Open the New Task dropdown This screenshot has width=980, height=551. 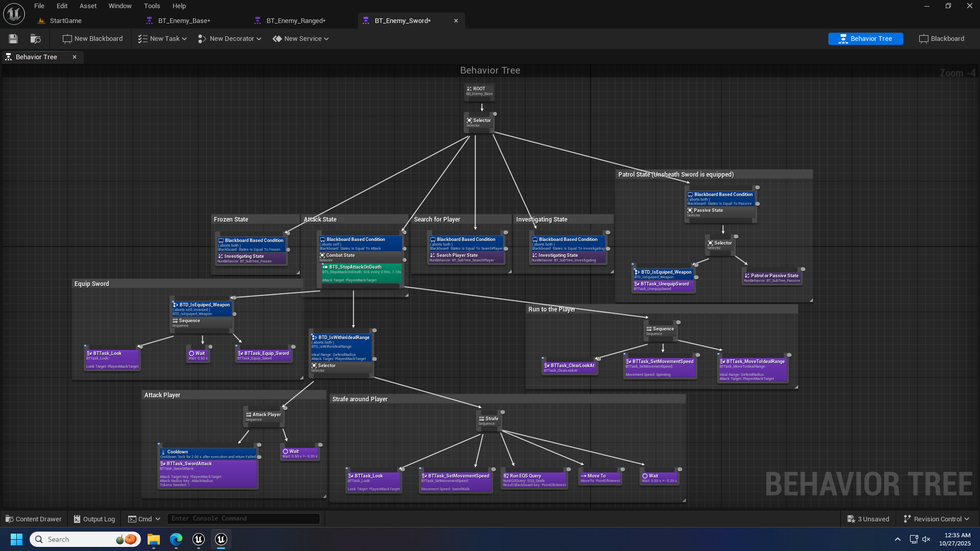[x=162, y=39]
